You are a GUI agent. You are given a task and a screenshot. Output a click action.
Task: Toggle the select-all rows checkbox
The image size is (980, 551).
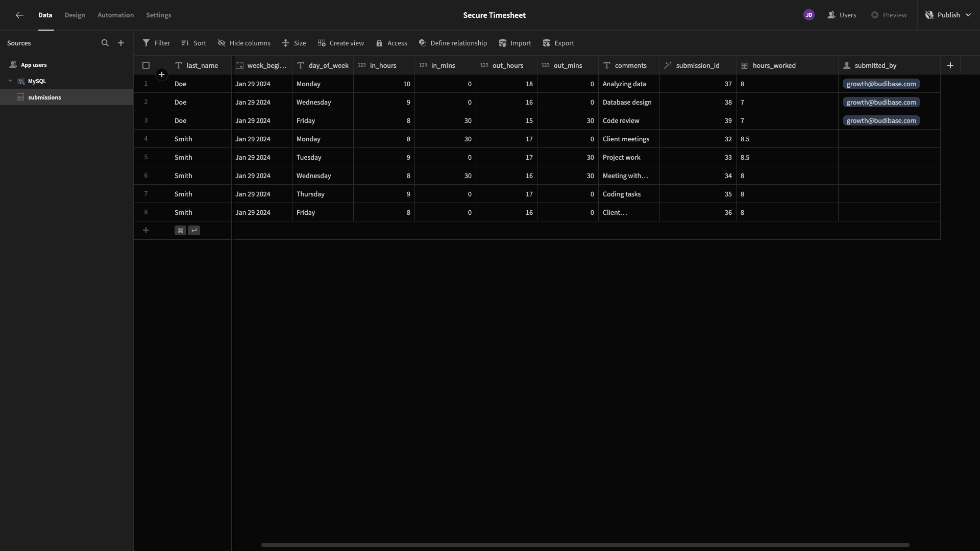click(x=146, y=65)
